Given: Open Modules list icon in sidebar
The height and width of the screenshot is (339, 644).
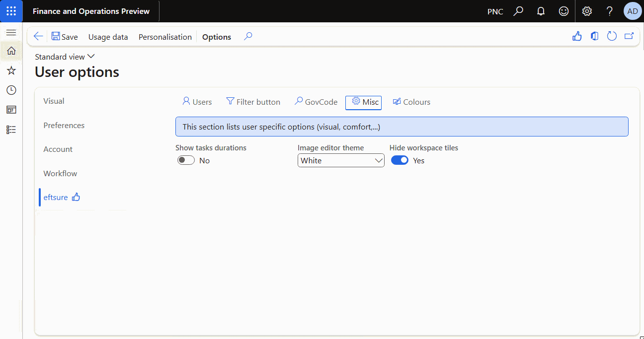Looking at the screenshot, I should point(11,130).
